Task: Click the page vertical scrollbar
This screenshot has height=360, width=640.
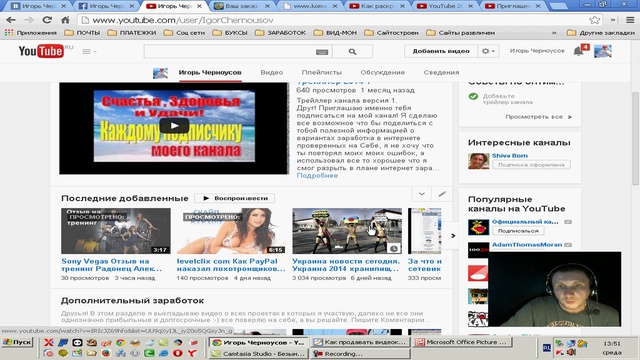Action: [x=636, y=139]
